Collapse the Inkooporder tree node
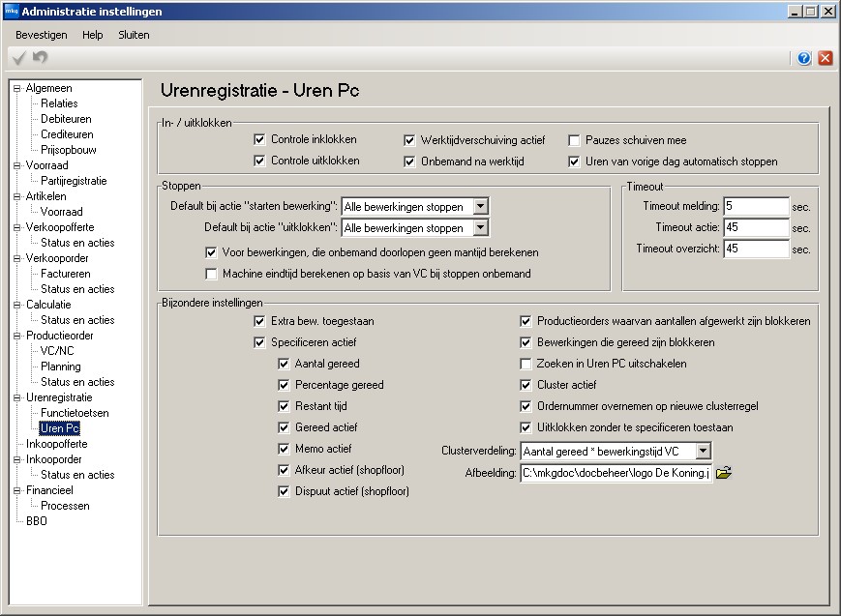841x616 pixels. click(x=17, y=459)
